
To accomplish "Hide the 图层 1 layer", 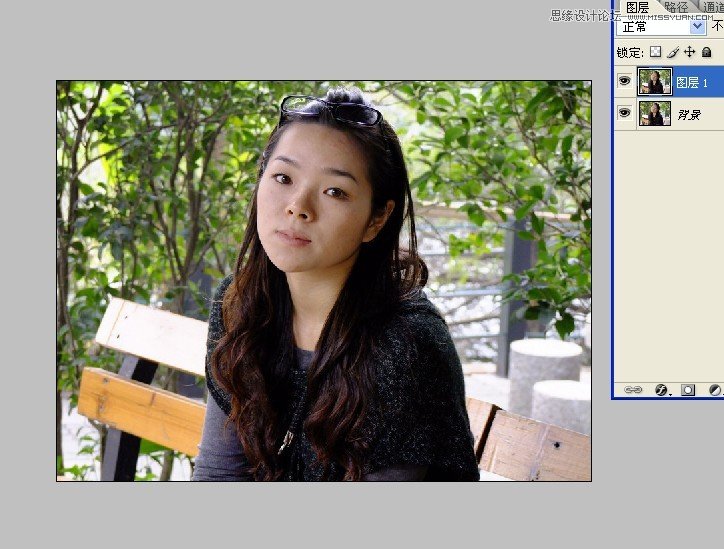I will click(624, 81).
